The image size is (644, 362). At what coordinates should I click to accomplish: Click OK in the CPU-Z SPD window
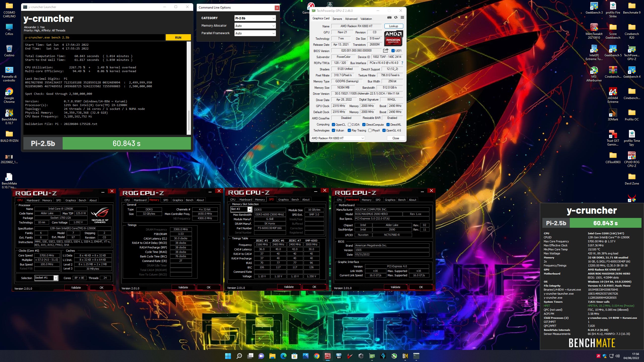pos(314,287)
